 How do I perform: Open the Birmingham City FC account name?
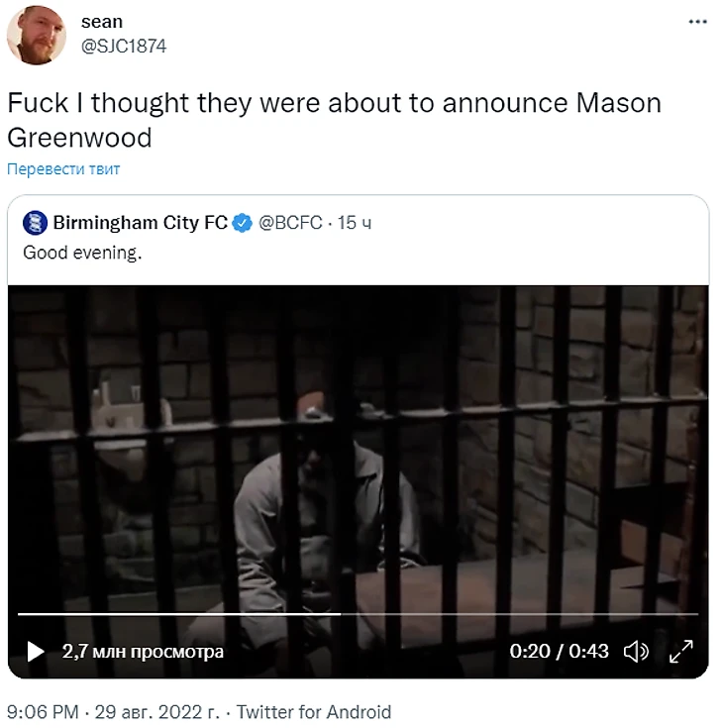[141, 223]
